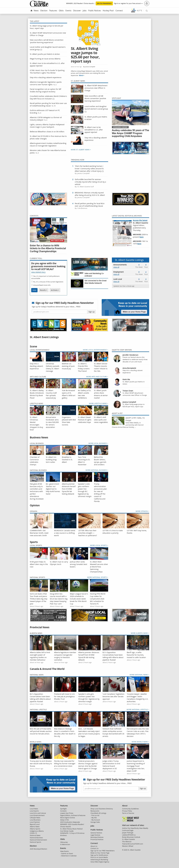
Task: Click the EVENTS community events banner
Action: tap(48, 325)
